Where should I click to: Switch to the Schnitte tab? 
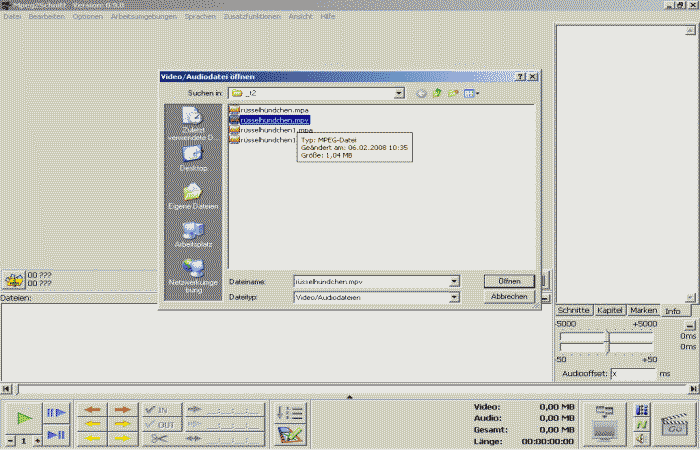573,310
